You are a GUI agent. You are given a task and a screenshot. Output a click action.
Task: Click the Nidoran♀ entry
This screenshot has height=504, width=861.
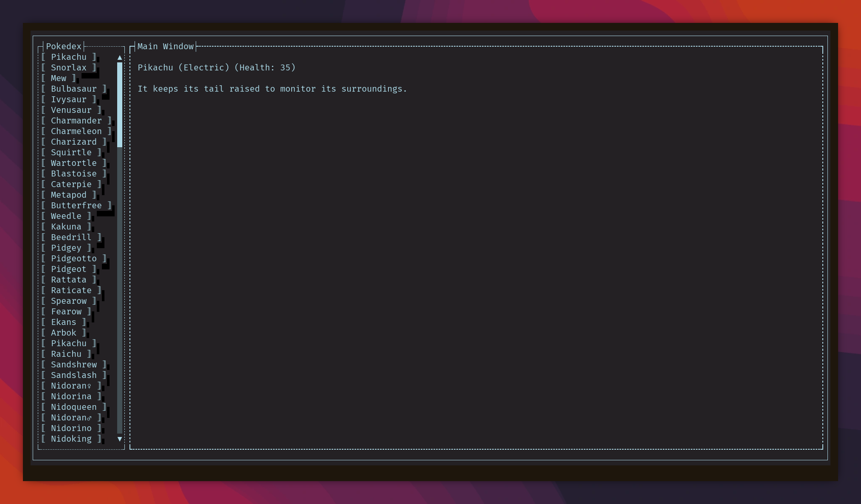coord(71,386)
